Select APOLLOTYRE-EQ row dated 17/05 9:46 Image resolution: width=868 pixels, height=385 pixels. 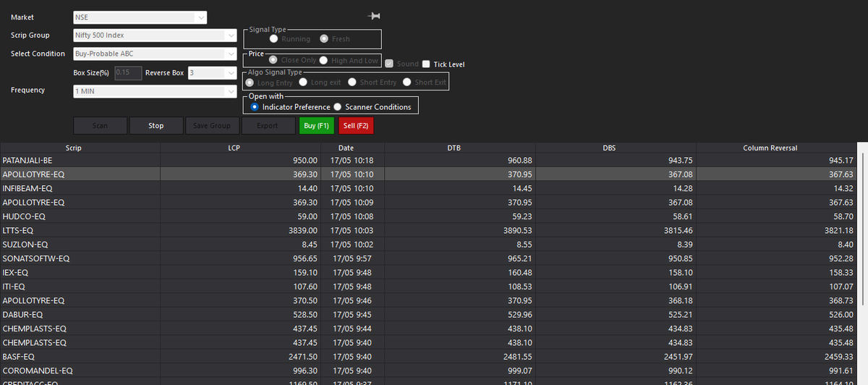pos(428,300)
